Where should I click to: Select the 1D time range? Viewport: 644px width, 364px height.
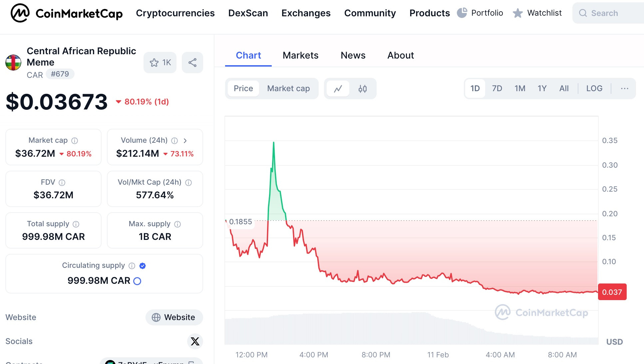click(x=475, y=89)
